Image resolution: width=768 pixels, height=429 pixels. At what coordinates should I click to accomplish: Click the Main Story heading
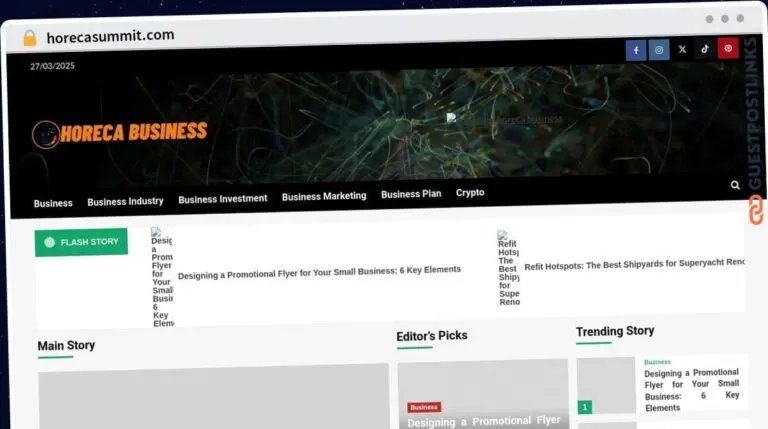click(x=66, y=346)
